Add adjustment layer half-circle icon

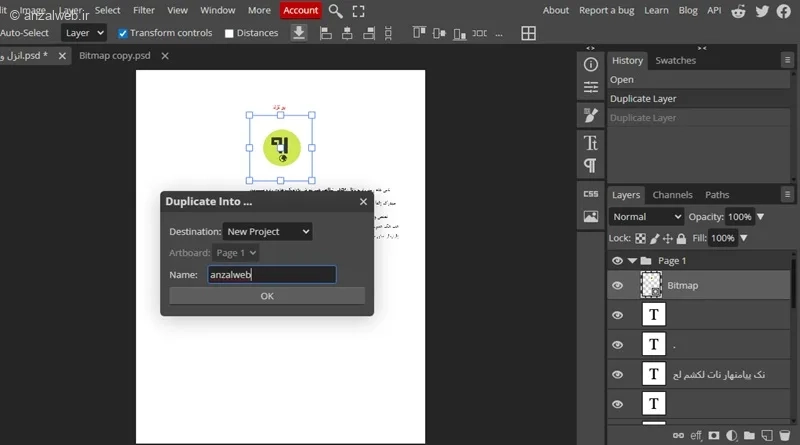732,435
